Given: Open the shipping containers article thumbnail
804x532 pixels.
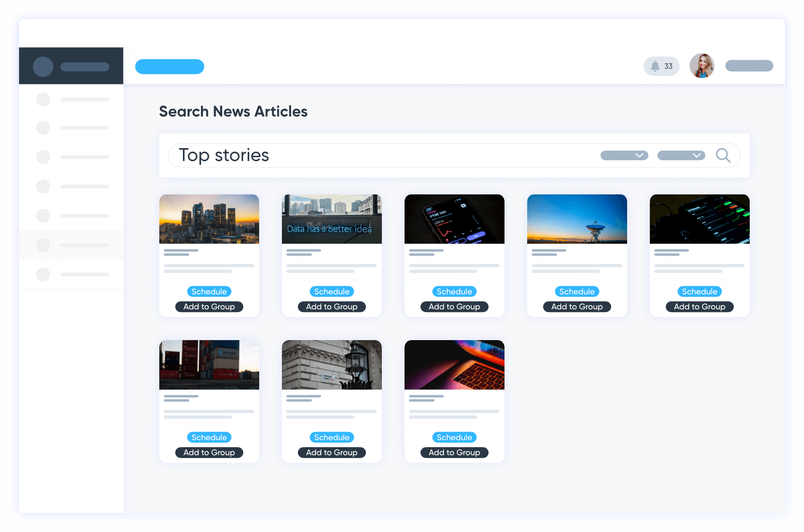Looking at the screenshot, I should pyautogui.click(x=209, y=365).
